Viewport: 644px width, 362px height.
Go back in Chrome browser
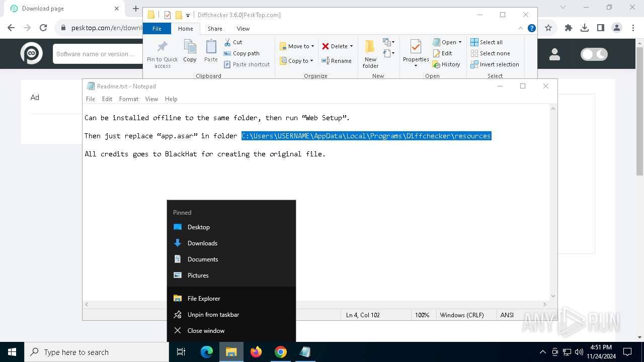click(11, 28)
